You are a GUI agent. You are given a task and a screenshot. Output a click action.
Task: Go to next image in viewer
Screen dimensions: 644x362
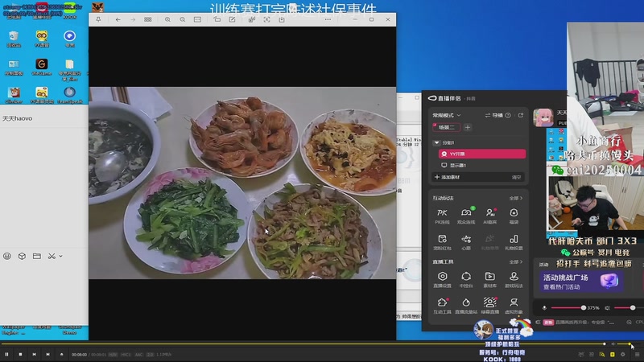(133, 19)
